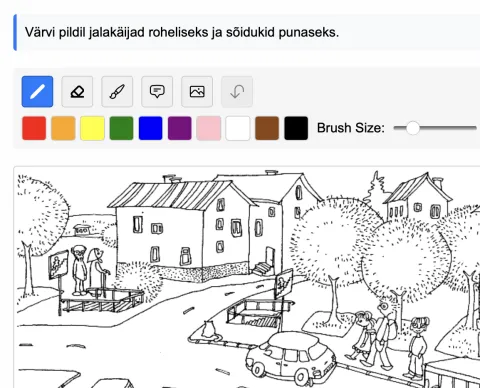
Task: Select the comment text tool
Action: [x=157, y=92]
